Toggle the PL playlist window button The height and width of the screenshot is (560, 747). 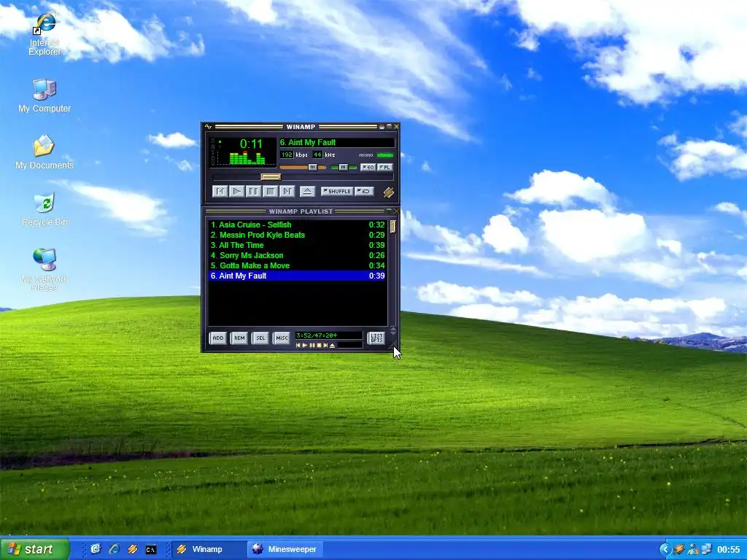pos(385,167)
